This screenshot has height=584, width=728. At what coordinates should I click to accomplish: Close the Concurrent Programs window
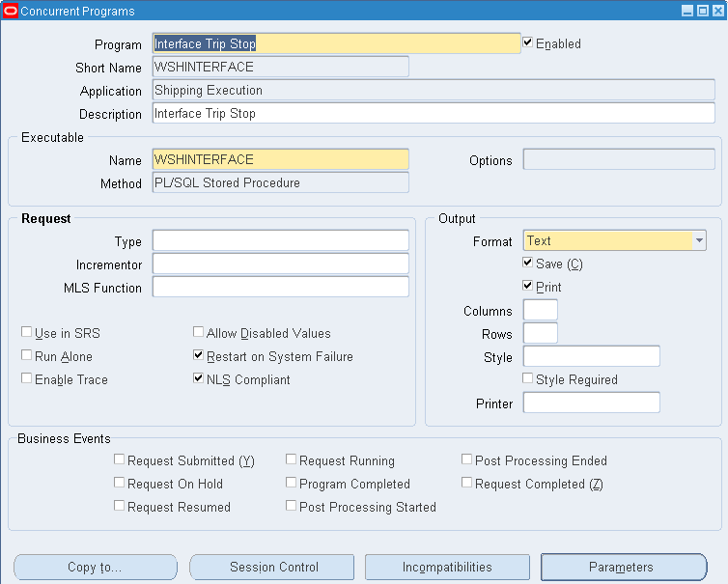pyautogui.click(x=718, y=11)
